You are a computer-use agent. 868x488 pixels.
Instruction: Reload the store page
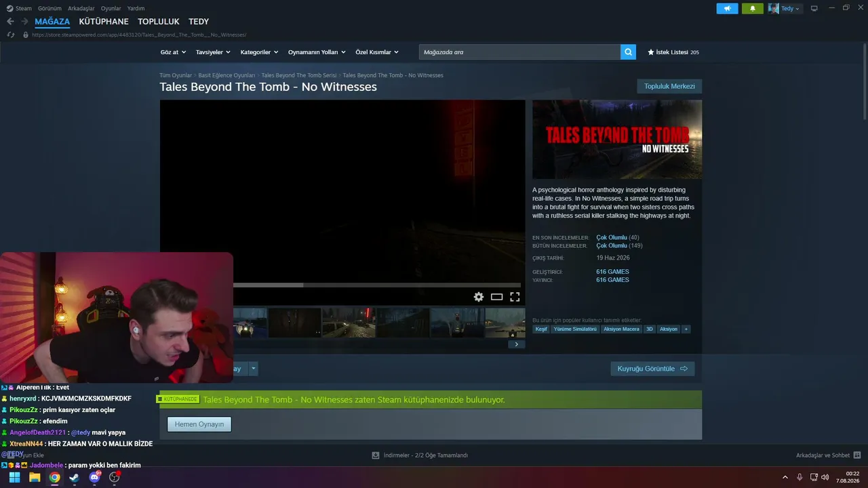[x=11, y=35]
